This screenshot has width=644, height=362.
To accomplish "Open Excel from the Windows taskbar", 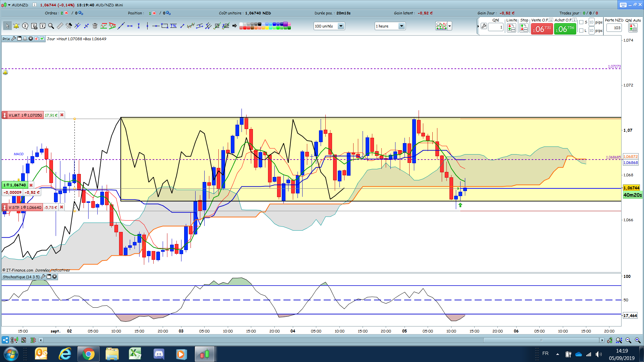I will [x=135, y=354].
